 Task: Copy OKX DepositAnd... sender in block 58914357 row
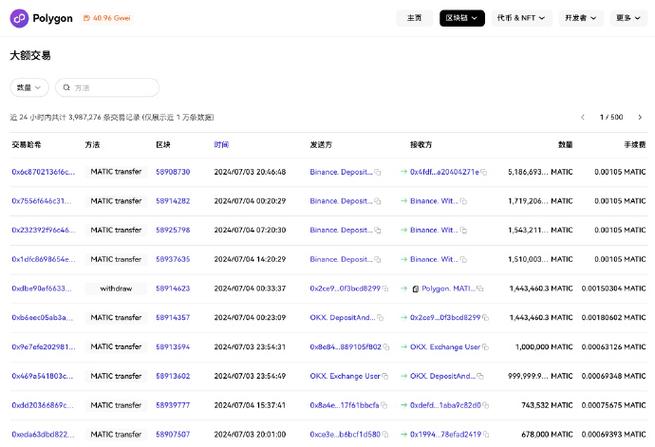380,317
